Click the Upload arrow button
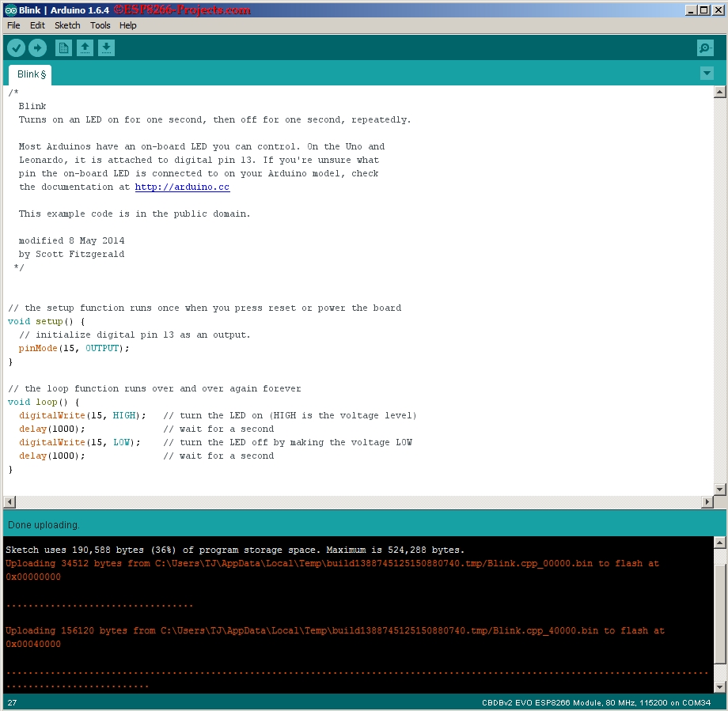The image size is (728, 711). 38,47
